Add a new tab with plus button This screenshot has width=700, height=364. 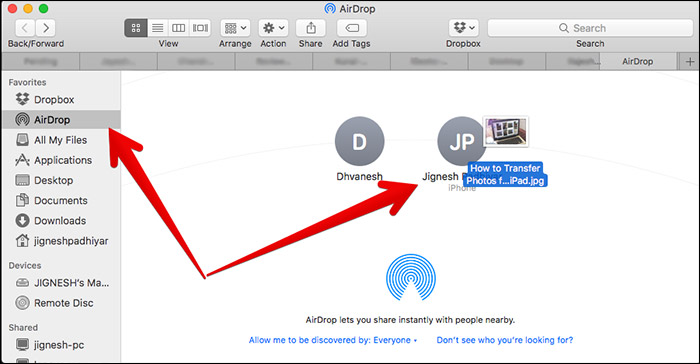point(690,62)
